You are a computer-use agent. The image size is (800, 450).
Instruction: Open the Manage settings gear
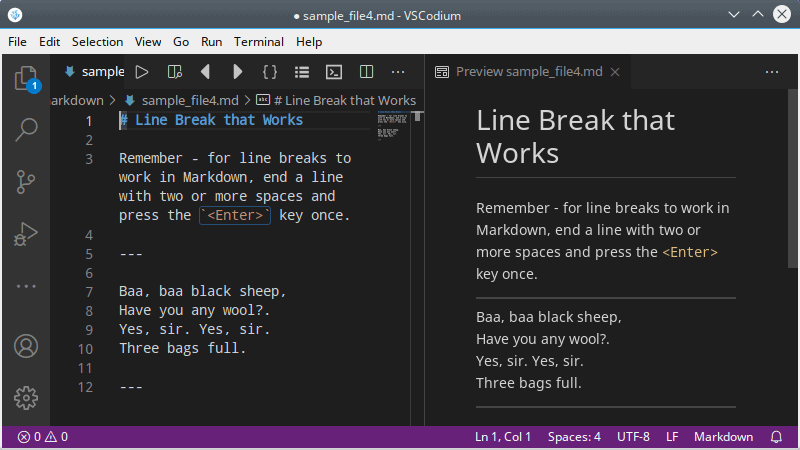click(x=26, y=397)
